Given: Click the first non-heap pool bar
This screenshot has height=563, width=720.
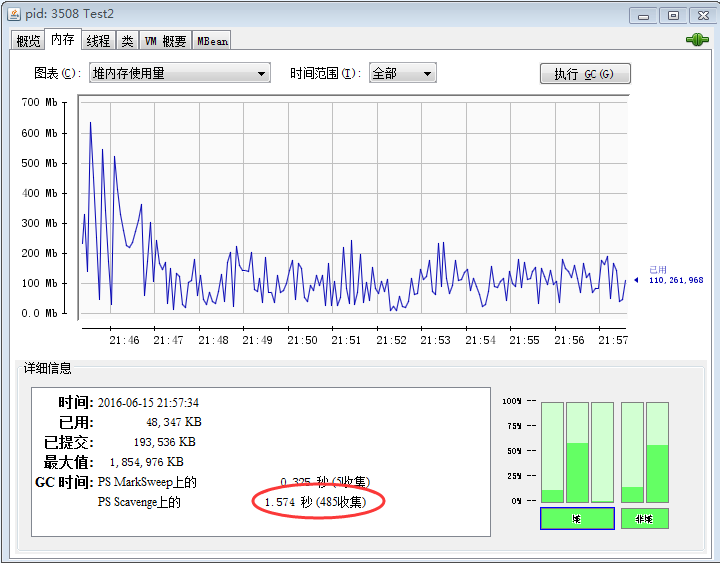Looking at the screenshot, I should pyautogui.click(x=632, y=452).
